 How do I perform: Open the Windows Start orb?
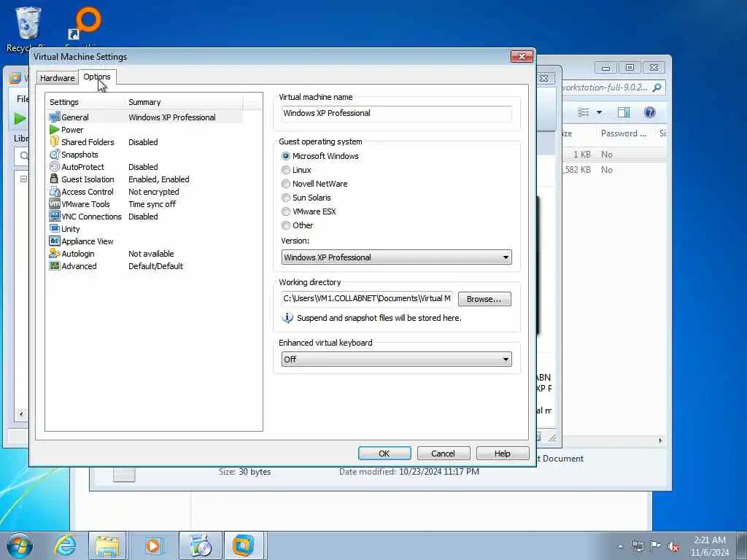(20, 545)
